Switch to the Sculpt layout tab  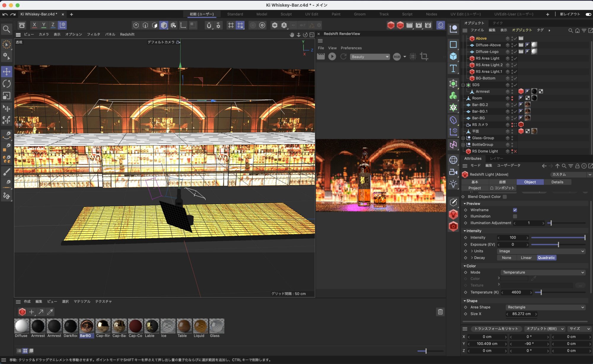tap(286, 14)
